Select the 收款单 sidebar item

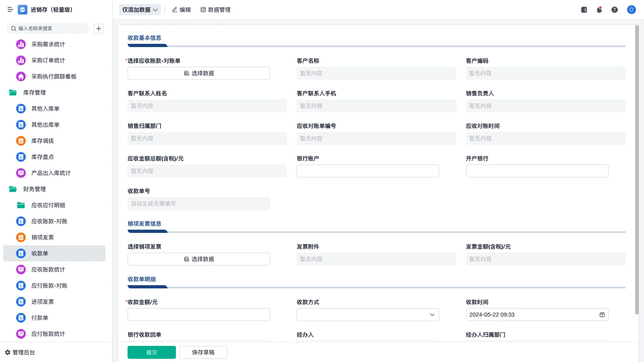54,253
